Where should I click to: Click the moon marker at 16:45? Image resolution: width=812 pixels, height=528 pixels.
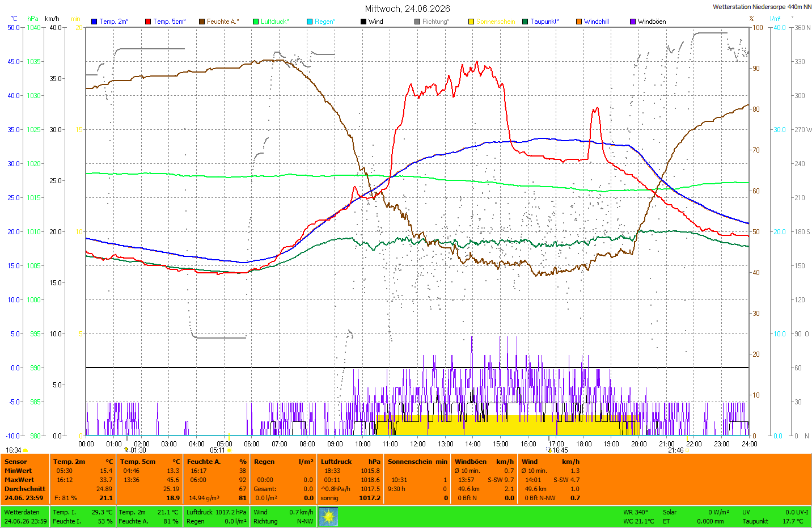tap(549, 450)
